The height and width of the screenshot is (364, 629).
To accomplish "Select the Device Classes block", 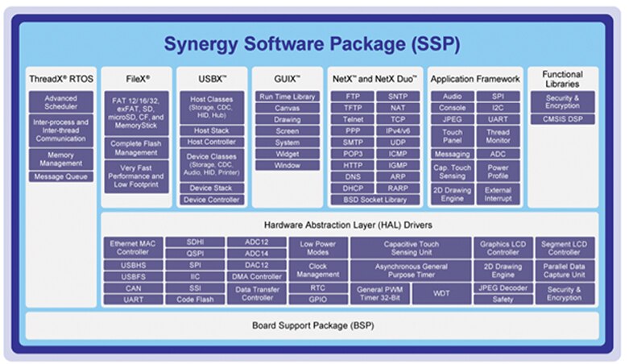I will coord(212,164).
